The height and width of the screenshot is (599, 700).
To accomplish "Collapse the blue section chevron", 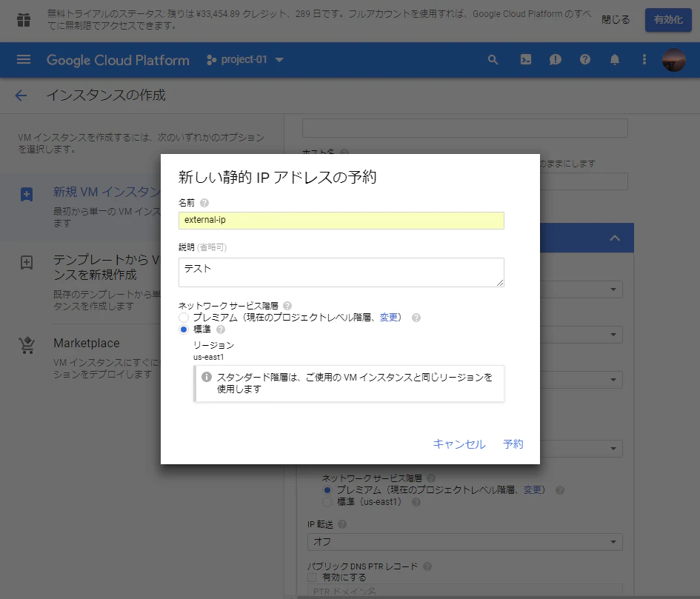I will 615,238.
